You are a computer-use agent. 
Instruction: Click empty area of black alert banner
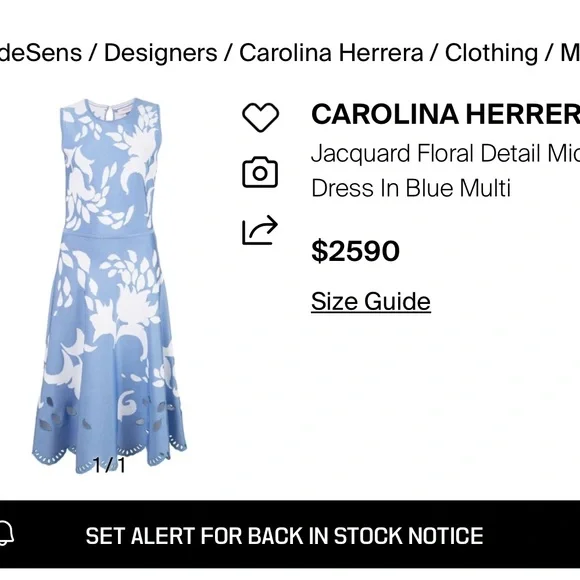click(x=532, y=535)
